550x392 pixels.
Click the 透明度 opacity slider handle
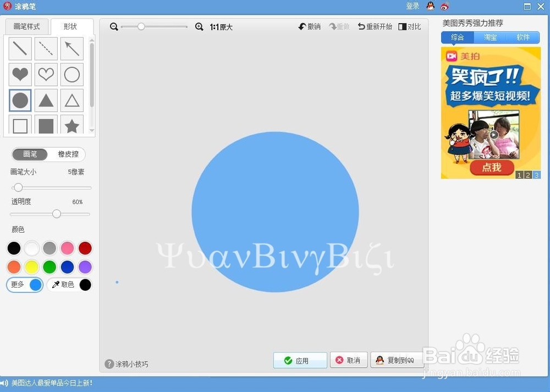57,214
